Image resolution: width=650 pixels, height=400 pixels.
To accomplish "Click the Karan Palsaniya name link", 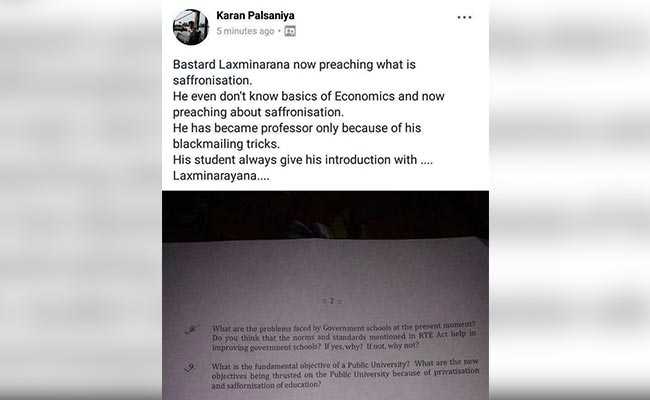I will coord(255,16).
